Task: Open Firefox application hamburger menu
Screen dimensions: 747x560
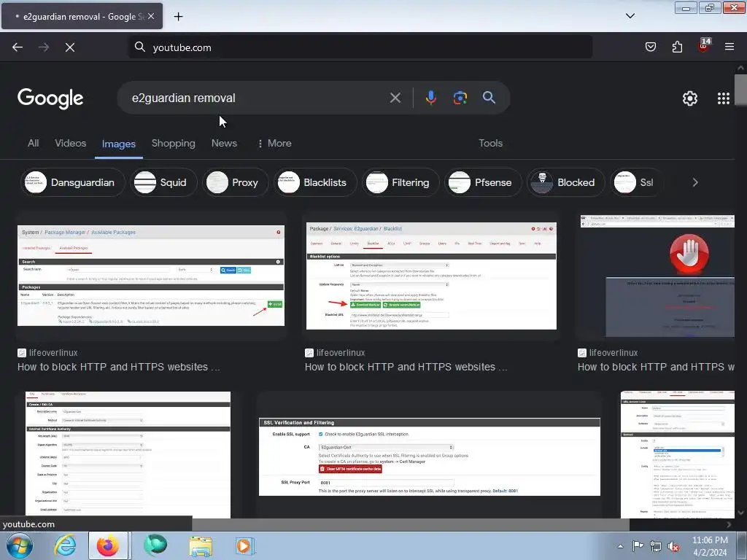Action: (729, 47)
